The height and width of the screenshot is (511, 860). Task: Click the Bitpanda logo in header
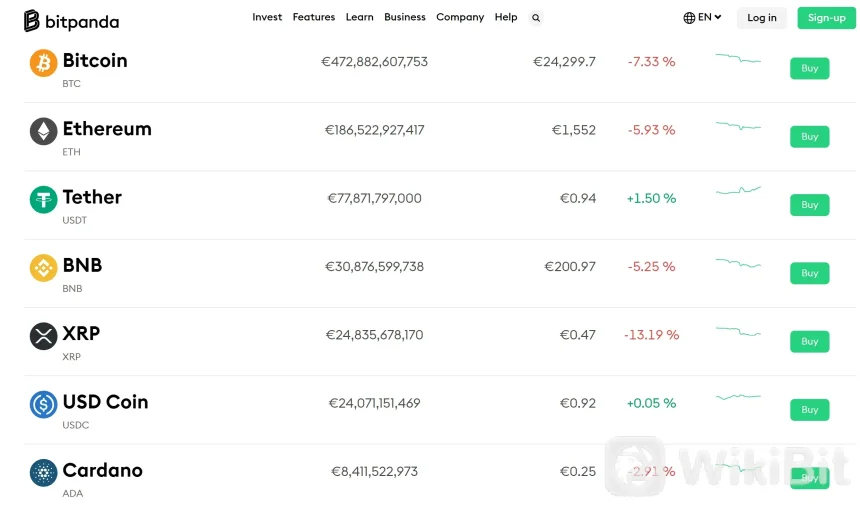point(71,20)
